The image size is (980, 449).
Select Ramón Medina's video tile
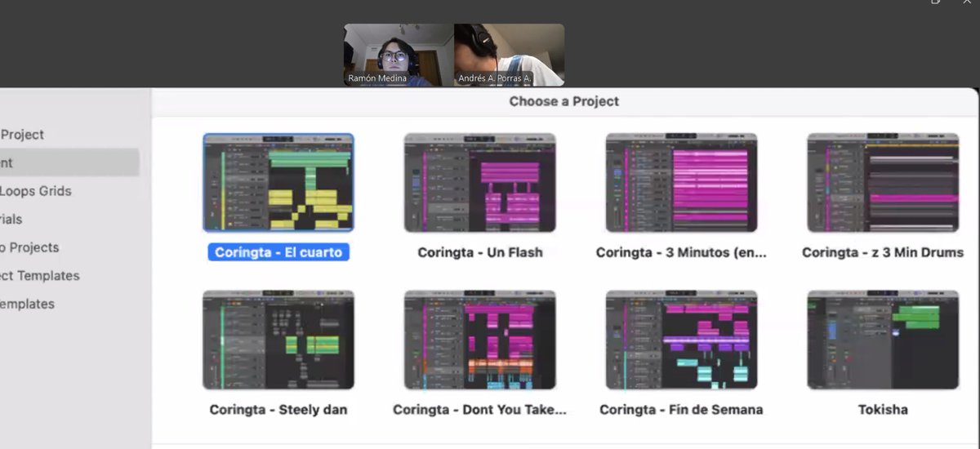[399, 55]
